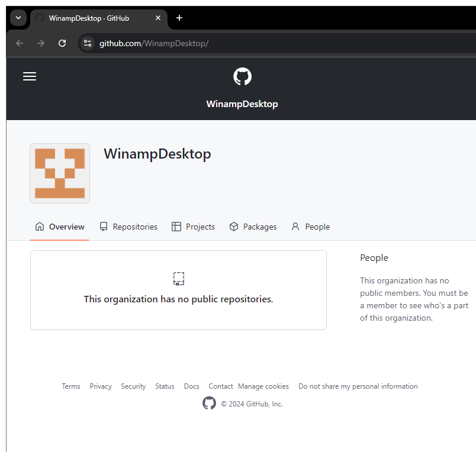Click the Packages box icon
476x452 pixels.
[x=233, y=226]
